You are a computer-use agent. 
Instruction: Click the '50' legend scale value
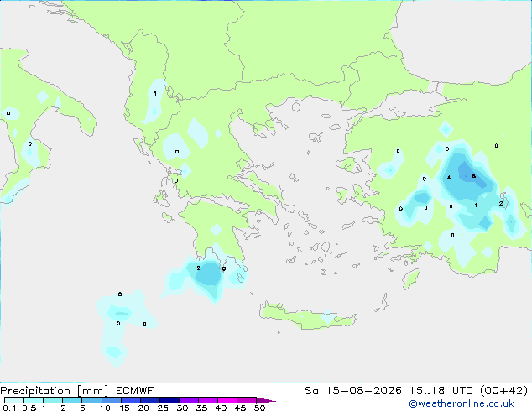(x=259, y=408)
